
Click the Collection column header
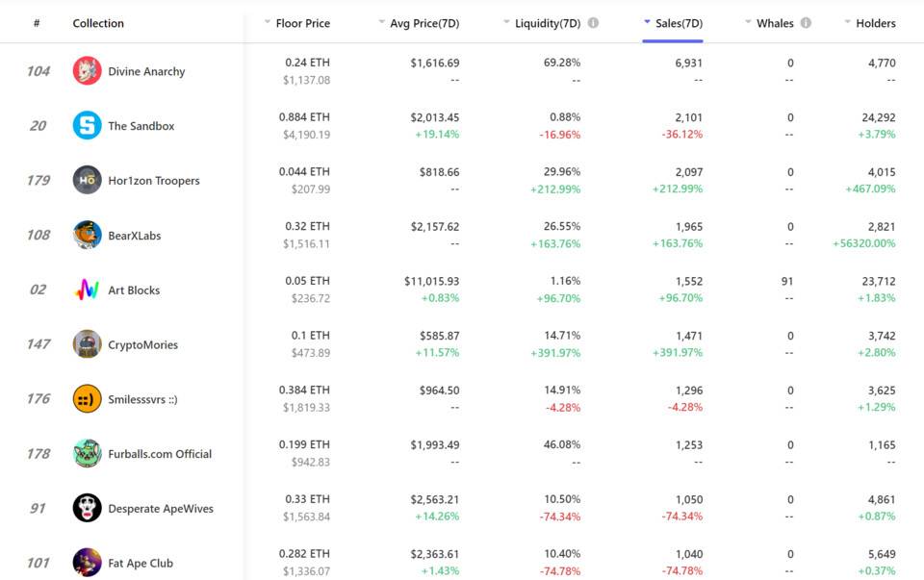point(98,23)
